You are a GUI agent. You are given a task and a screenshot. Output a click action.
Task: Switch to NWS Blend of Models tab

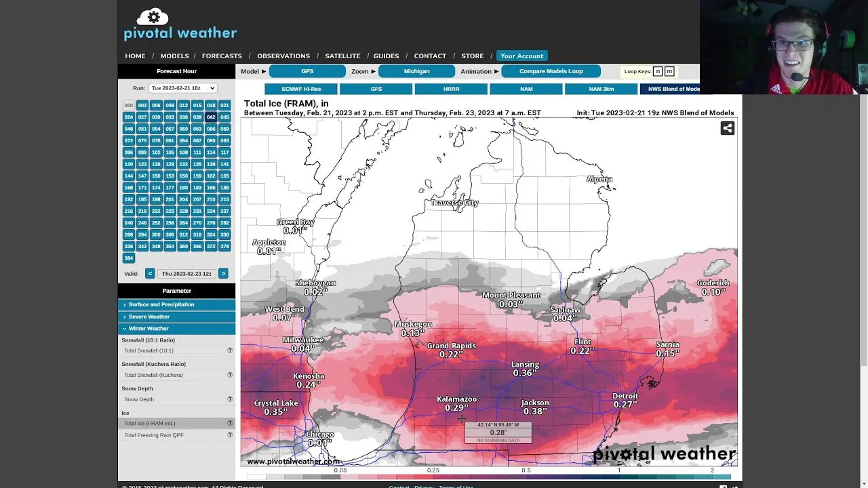click(670, 89)
